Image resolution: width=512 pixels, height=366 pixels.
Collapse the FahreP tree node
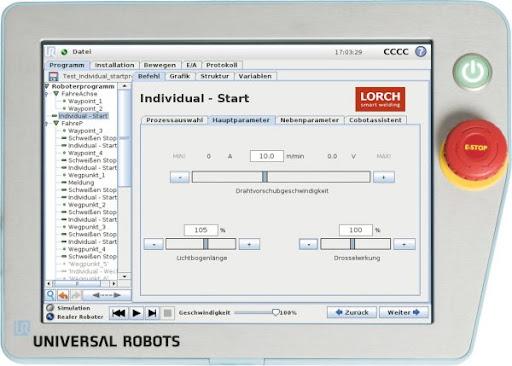[x=56, y=123]
